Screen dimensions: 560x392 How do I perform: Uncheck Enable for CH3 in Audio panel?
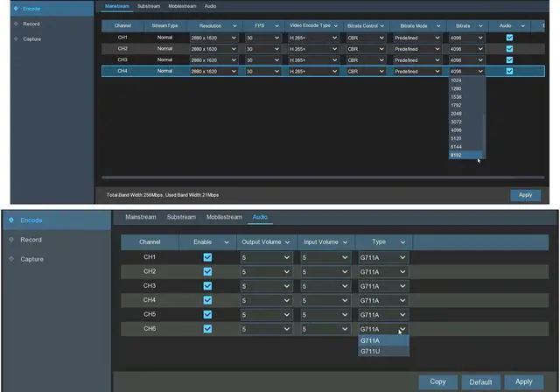pos(207,285)
